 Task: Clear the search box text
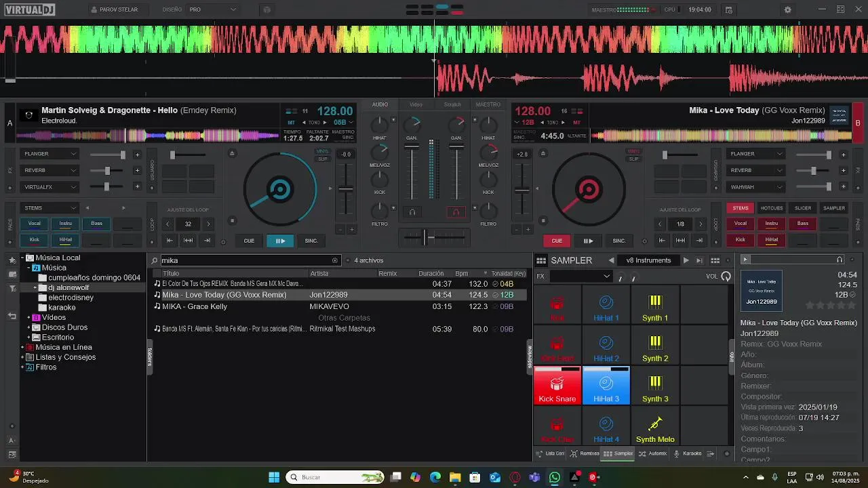tap(335, 260)
